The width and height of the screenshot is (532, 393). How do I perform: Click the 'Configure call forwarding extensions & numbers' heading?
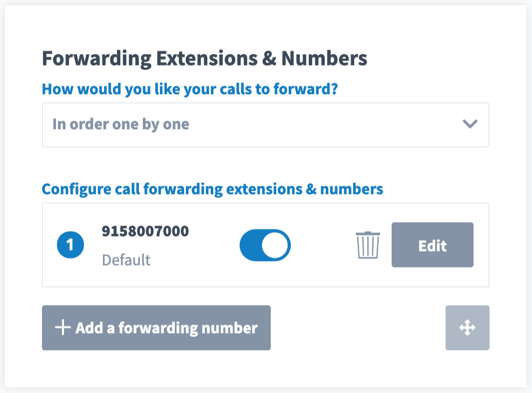[211, 189]
